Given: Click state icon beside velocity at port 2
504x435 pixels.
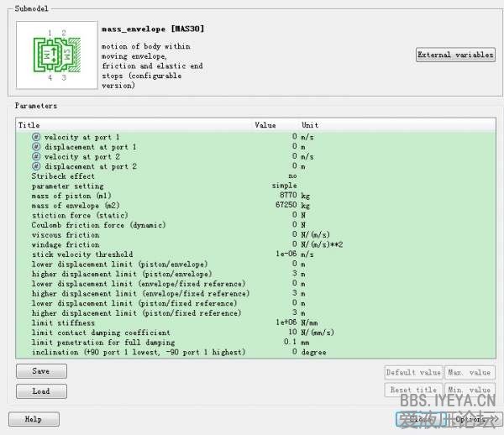Looking at the screenshot, I should tap(36, 157).
